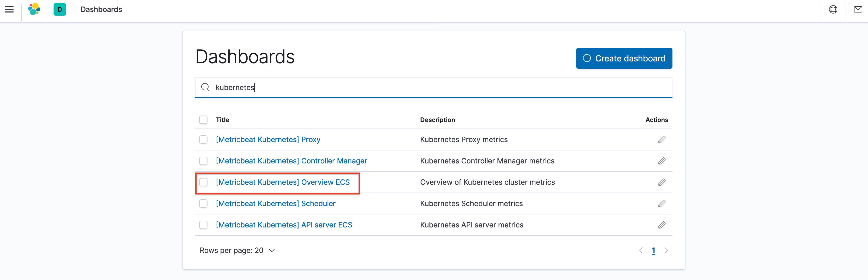Click the Elastic logo in the header

coord(34,9)
